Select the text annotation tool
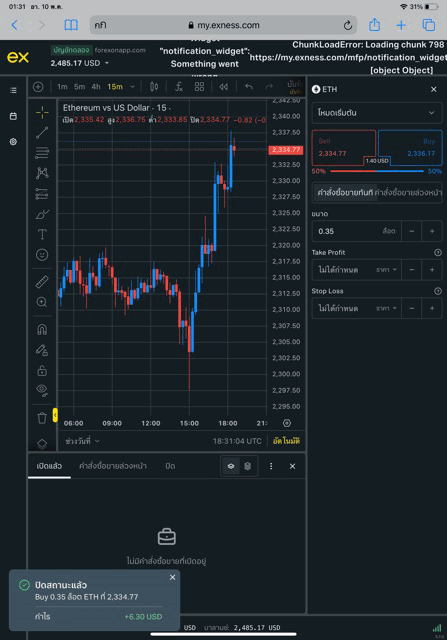447x640 pixels. (x=42, y=234)
